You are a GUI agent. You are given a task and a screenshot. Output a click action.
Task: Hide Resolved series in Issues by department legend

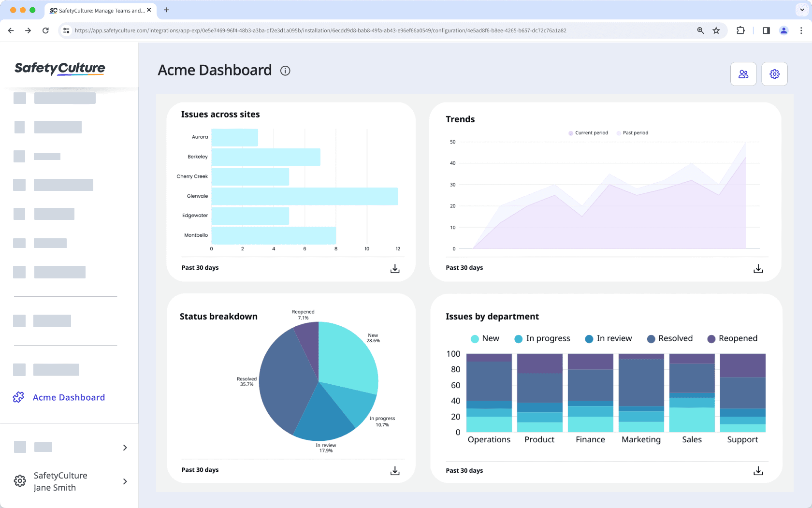(x=670, y=338)
